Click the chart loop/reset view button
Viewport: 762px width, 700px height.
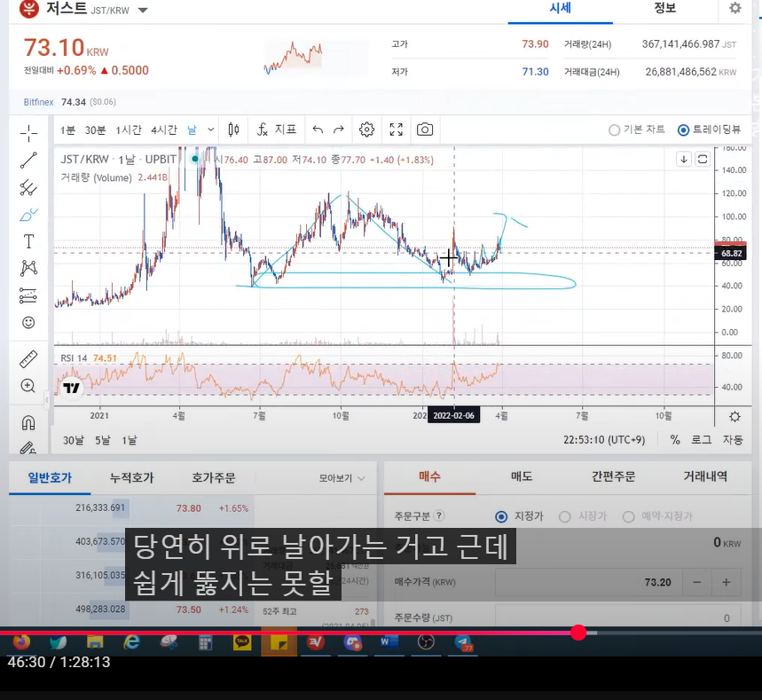click(x=703, y=160)
